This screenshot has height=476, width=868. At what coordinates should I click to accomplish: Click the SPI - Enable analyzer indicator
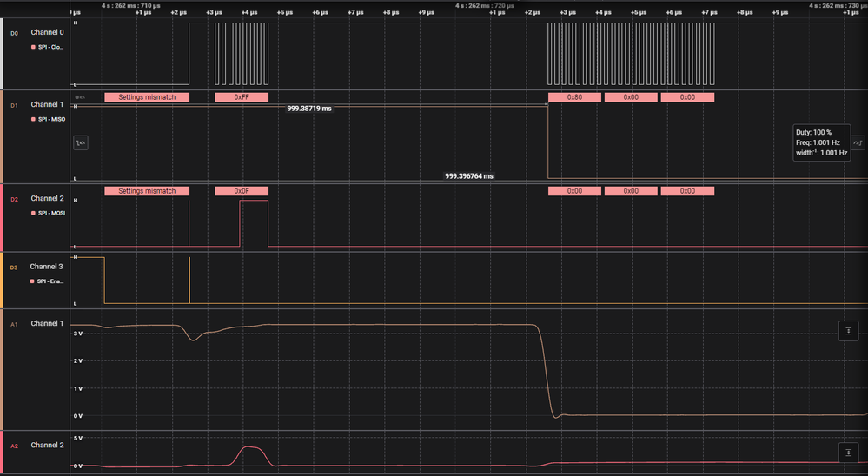click(33, 281)
